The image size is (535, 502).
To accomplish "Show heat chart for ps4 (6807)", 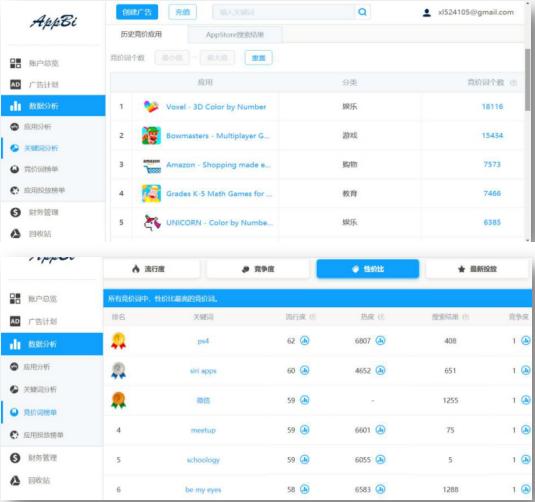I will [380, 341].
